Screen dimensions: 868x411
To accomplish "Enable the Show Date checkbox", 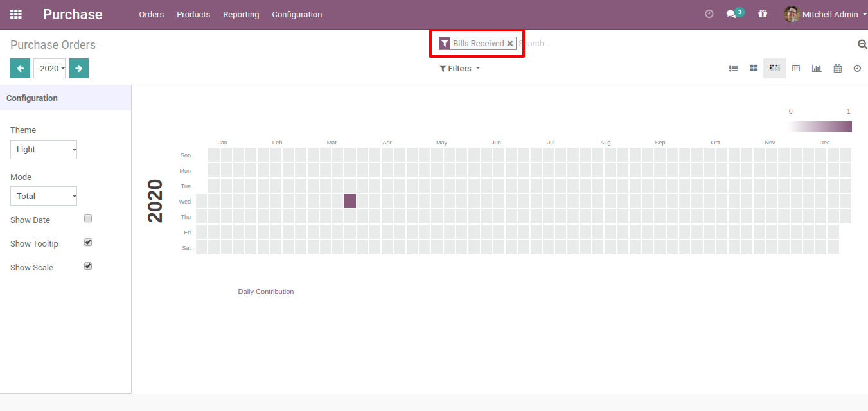I will (x=89, y=218).
